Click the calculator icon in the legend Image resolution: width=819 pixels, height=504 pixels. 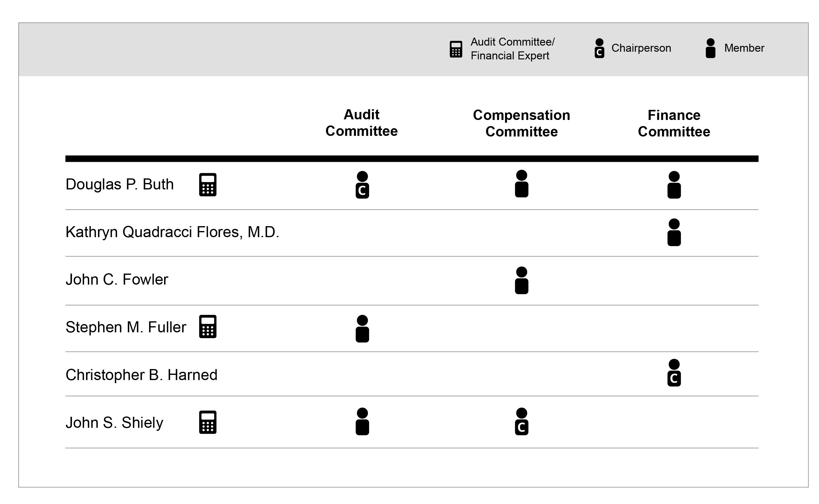[456, 49]
